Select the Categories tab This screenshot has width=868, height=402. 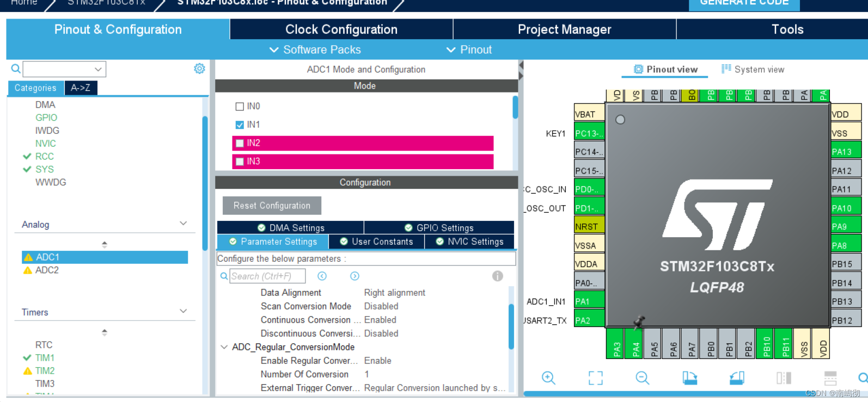coord(35,88)
